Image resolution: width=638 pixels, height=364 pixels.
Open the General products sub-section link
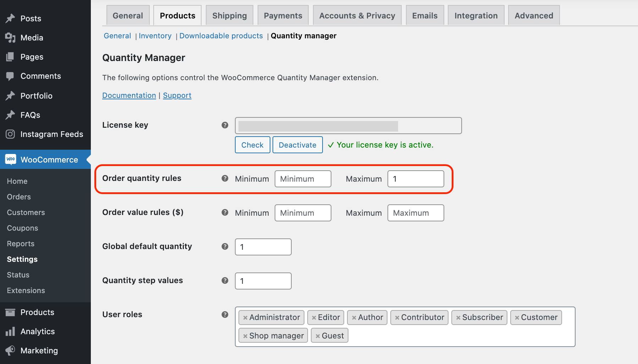click(117, 36)
